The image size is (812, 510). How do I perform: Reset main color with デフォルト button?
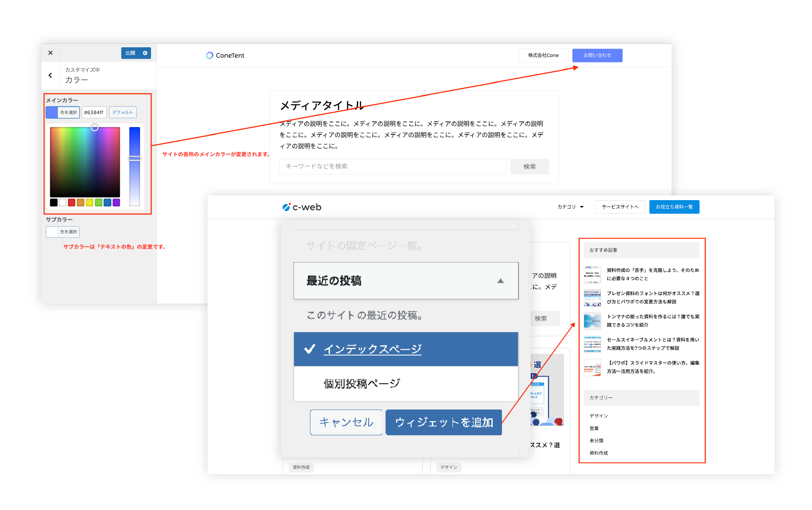[123, 112]
